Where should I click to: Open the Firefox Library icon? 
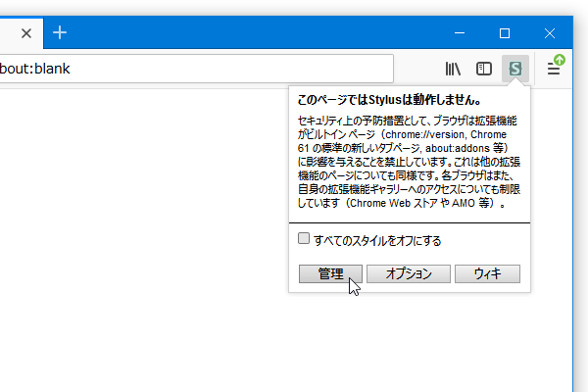point(453,69)
